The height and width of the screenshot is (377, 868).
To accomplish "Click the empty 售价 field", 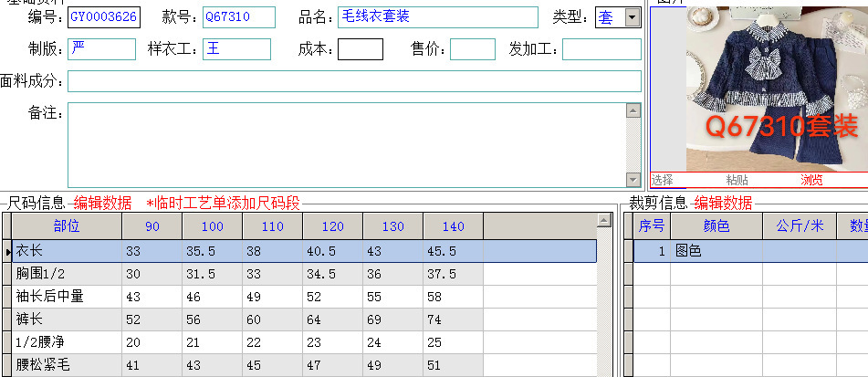I will point(473,49).
